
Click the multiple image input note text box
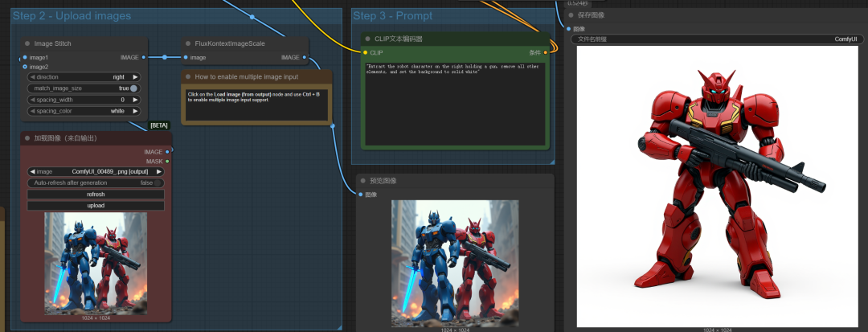point(257,105)
